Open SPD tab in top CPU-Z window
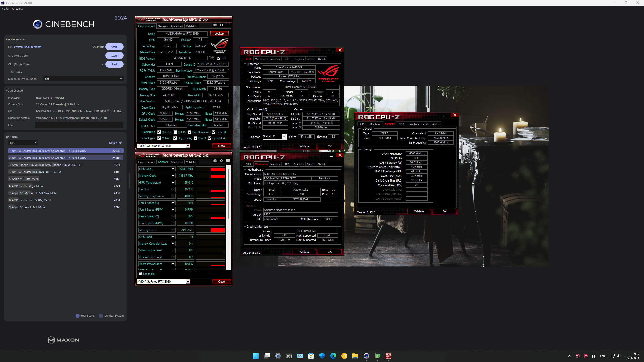Image resolution: width=644 pixels, height=362 pixels. 287,59
